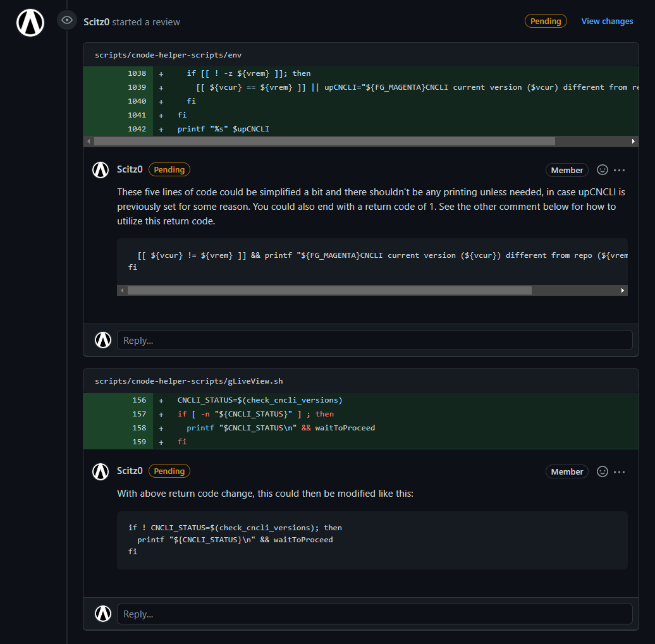The image size is (655, 644).
Task: Click the avatar beside the first Reply field
Action: 102,339
